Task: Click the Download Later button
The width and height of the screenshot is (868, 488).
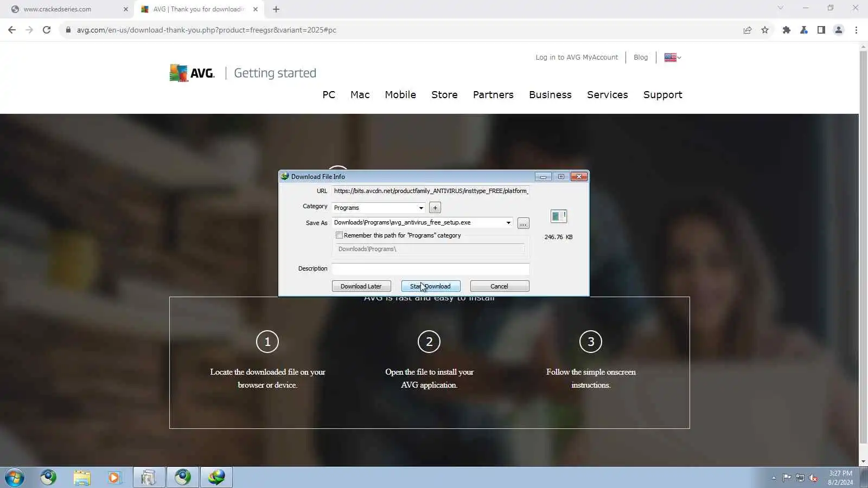Action: click(x=361, y=286)
